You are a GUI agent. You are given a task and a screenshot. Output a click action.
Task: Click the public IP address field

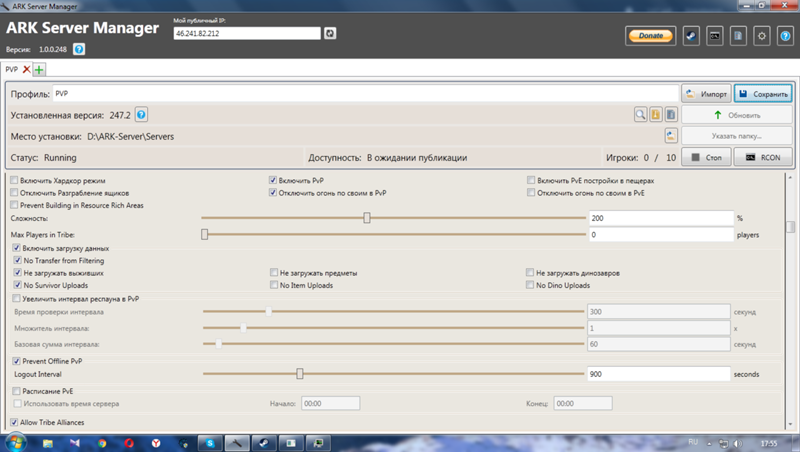pyautogui.click(x=247, y=33)
